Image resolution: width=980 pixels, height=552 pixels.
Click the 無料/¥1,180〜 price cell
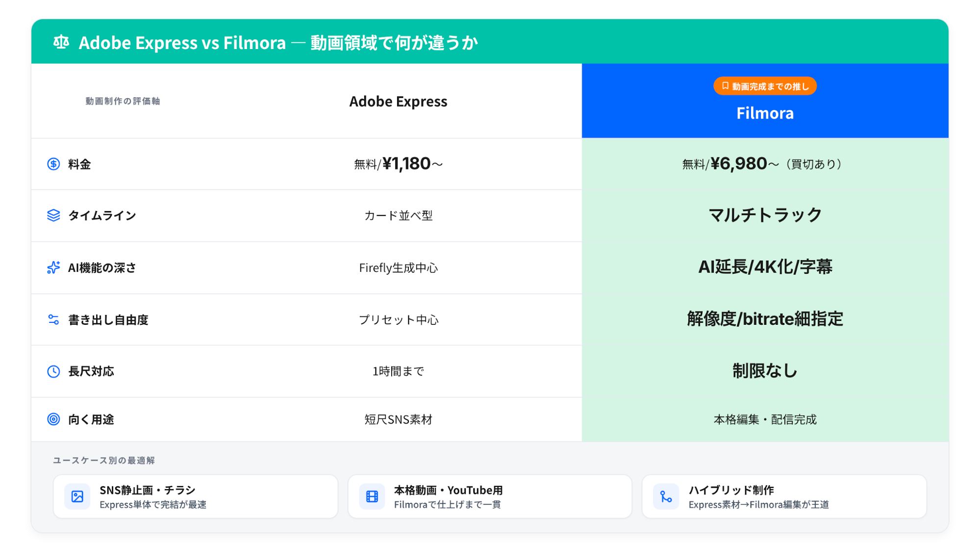398,163
